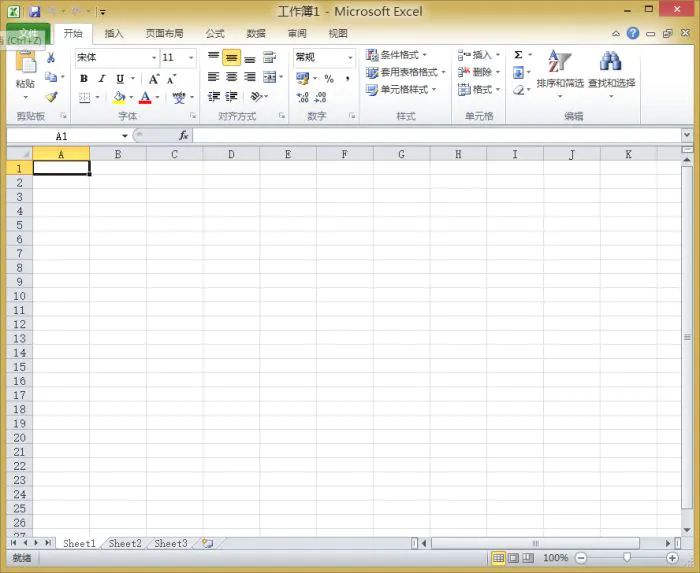Click the text orientation icon
Screen dimensions: 700x573
256,96
